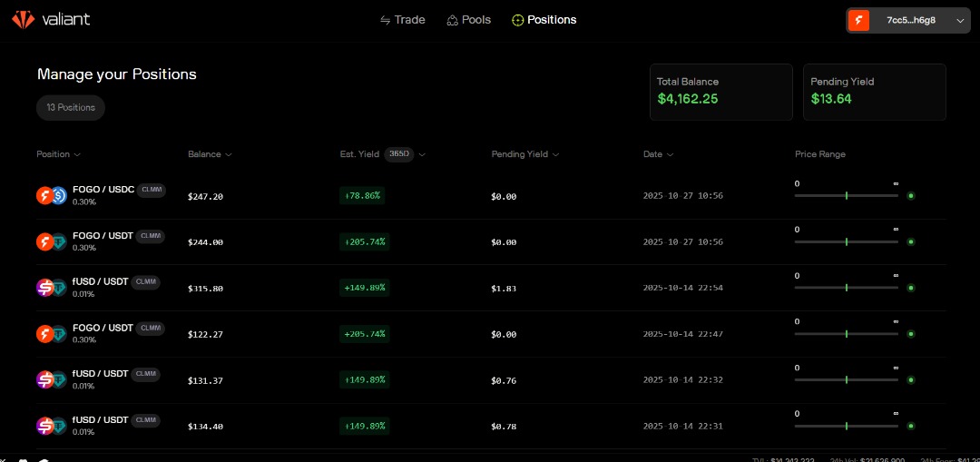Click the FOGO / USDC token pair icon
Image resolution: width=980 pixels, height=462 pixels.
(51, 196)
